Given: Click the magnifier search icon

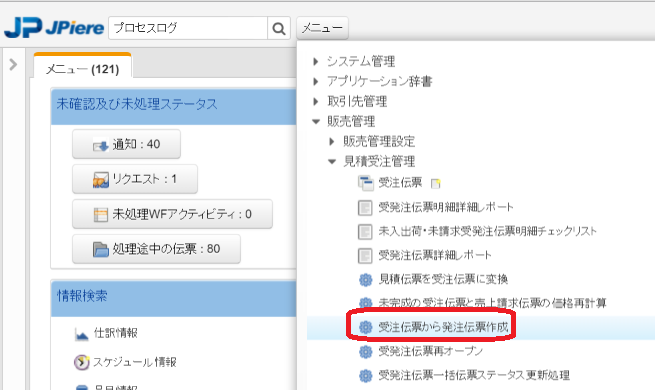Looking at the screenshot, I should click(x=279, y=28).
